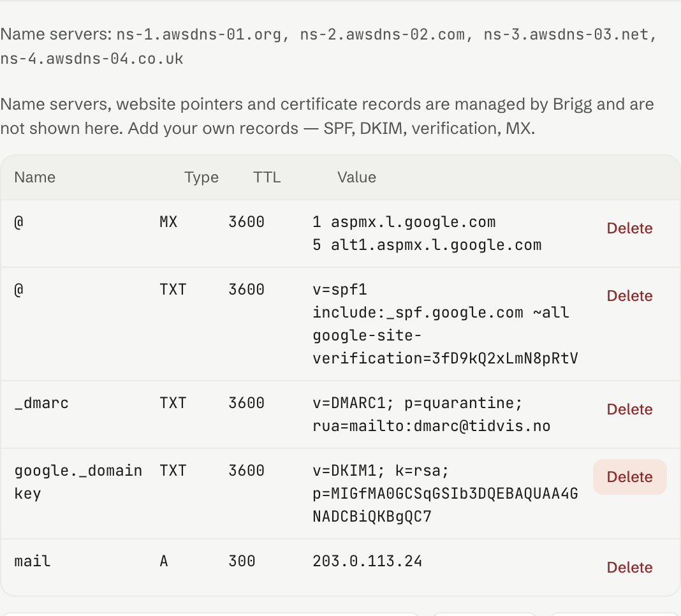Delete the @ TXT spf record
The width and height of the screenshot is (681, 616).
click(629, 296)
